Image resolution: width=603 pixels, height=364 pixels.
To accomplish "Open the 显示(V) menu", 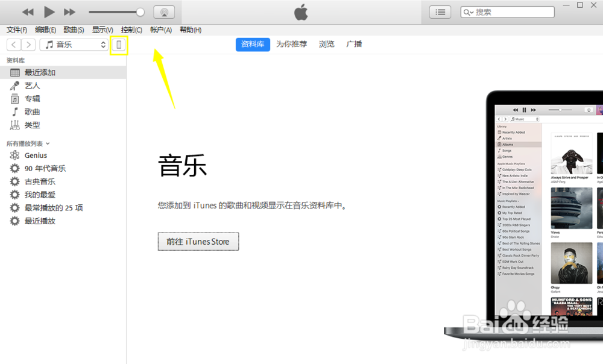I will 103,30.
